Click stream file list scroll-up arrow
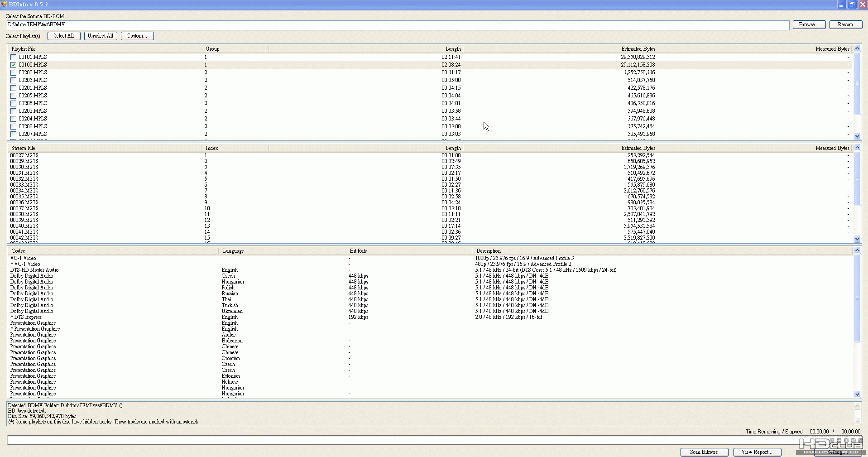 click(x=857, y=148)
